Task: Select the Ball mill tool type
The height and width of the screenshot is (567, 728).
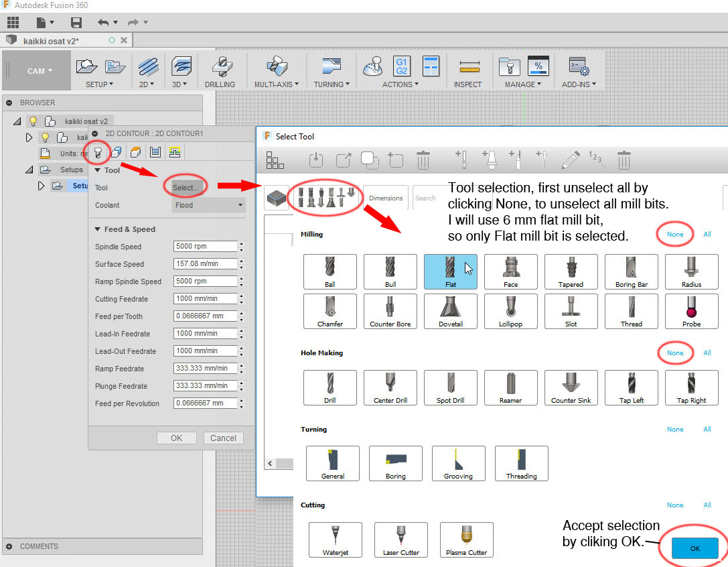Action: [330, 272]
